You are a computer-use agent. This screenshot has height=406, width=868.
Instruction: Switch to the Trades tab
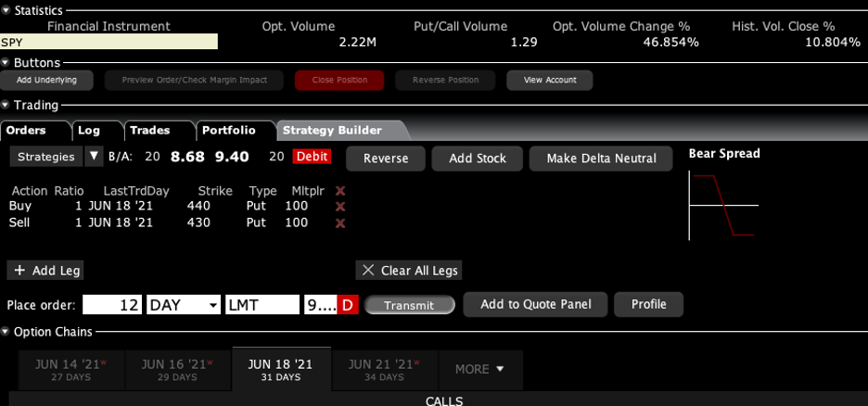(x=159, y=131)
